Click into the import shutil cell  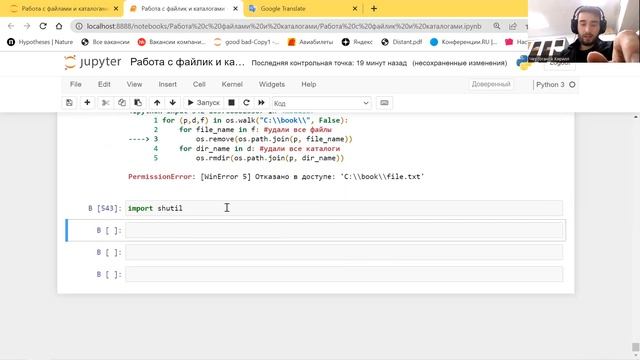[344, 208]
